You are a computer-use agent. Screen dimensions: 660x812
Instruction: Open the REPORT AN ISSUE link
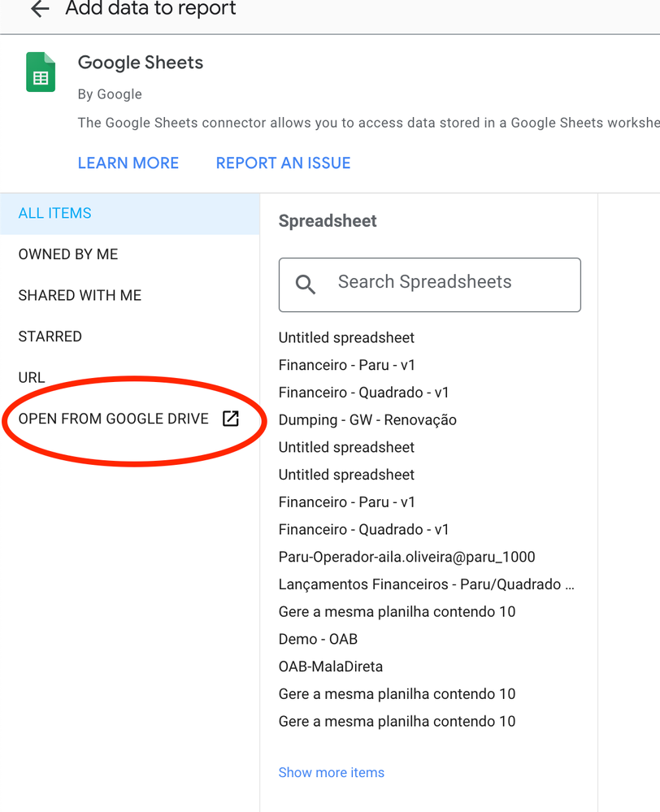tap(284, 163)
